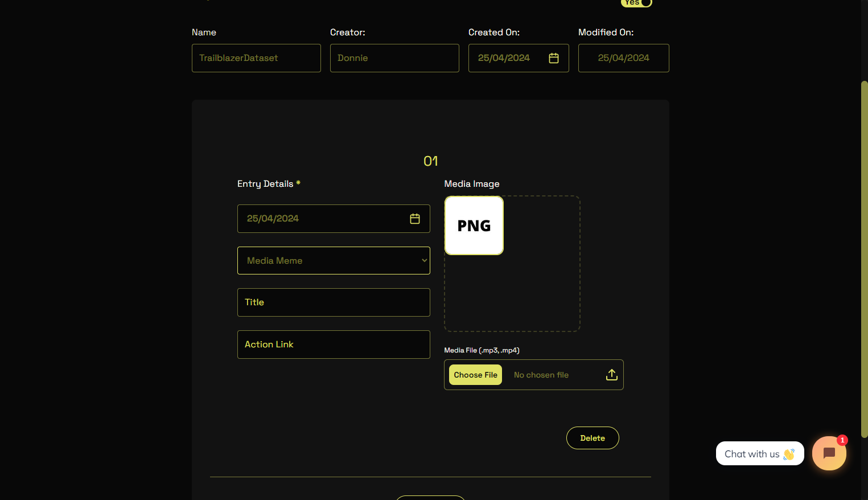This screenshot has height=500, width=868.
Task: Click the 'Media Image' label
Action: coord(472,184)
